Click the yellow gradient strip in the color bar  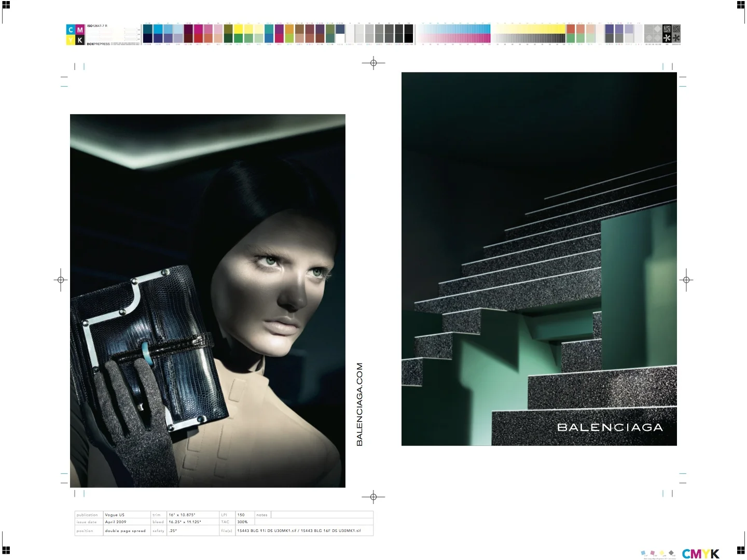[x=529, y=29]
